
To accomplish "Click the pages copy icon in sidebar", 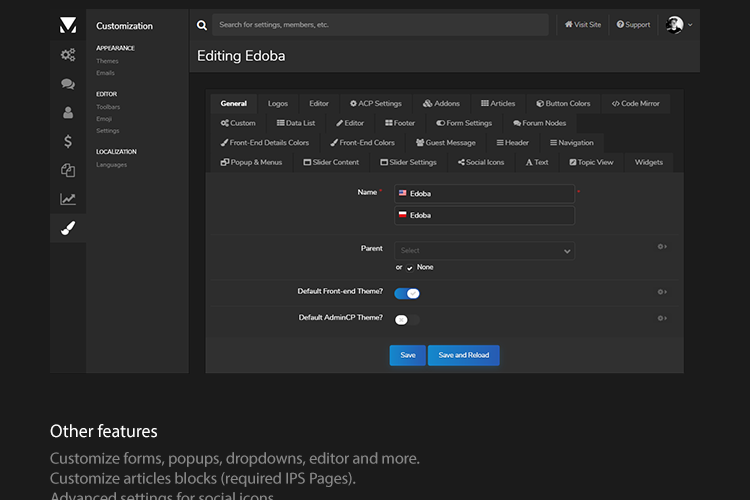I will tap(68, 171).
